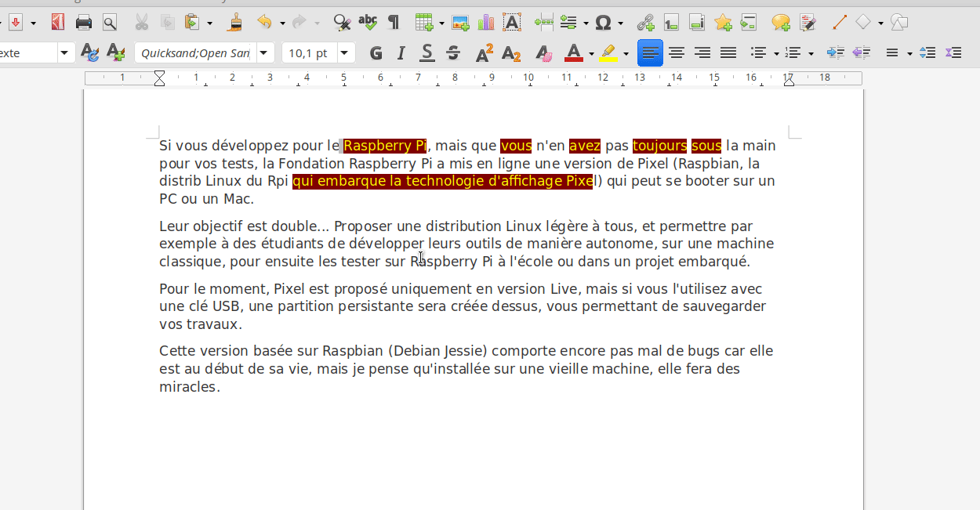Insert a text box
The height and width of the screenshot is (510, 980).
click(x=512, y=23)
